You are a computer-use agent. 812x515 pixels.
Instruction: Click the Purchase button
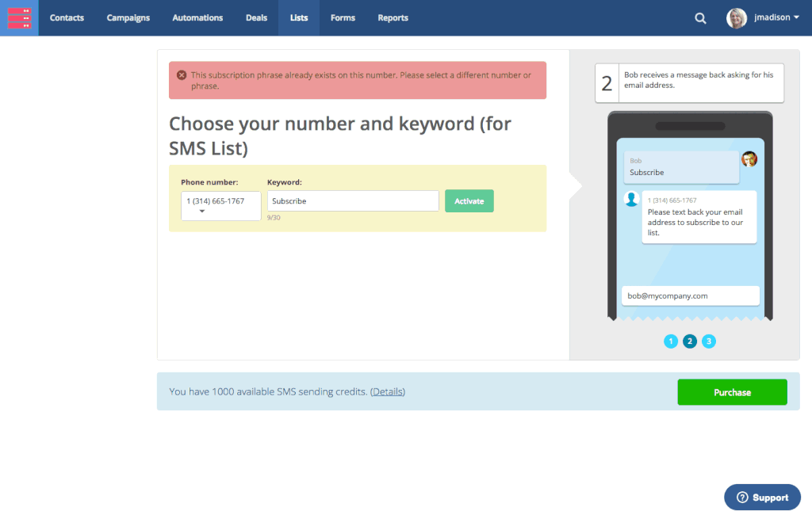(732, 392)
